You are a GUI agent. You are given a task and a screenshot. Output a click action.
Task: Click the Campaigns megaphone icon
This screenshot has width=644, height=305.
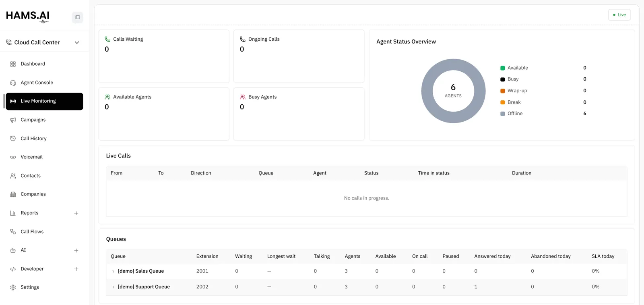pos(13,120)
